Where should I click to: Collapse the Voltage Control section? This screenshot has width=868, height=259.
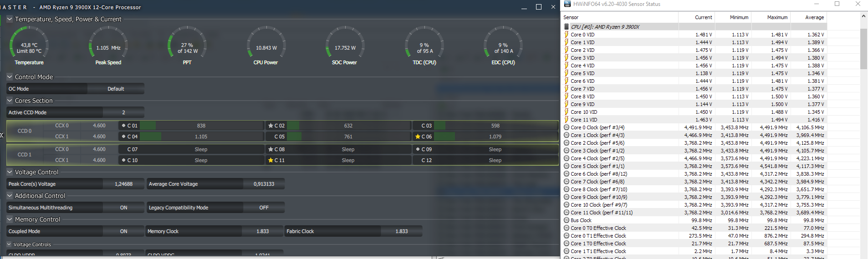[x=10, y=172]
